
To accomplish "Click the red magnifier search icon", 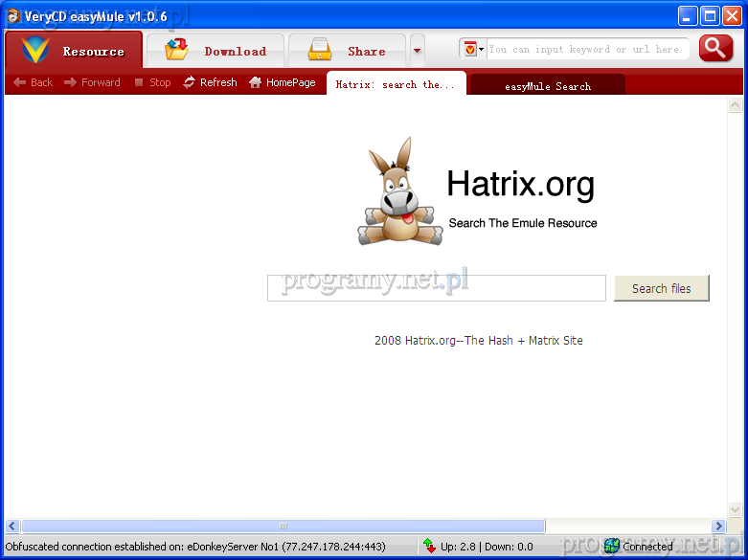I will coord(715,49).
